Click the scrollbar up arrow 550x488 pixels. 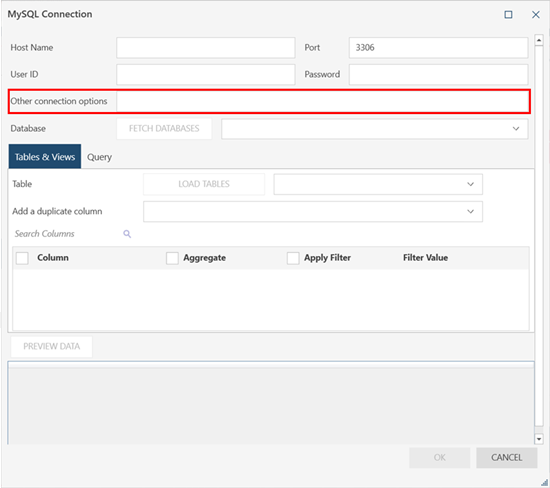(x=539, y=40)
